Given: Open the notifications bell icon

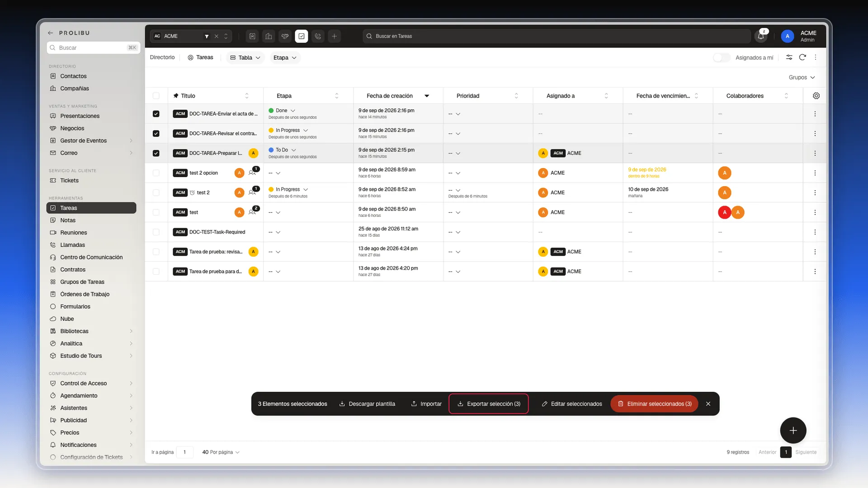Looking at the screenshot, I should (761, 36).
